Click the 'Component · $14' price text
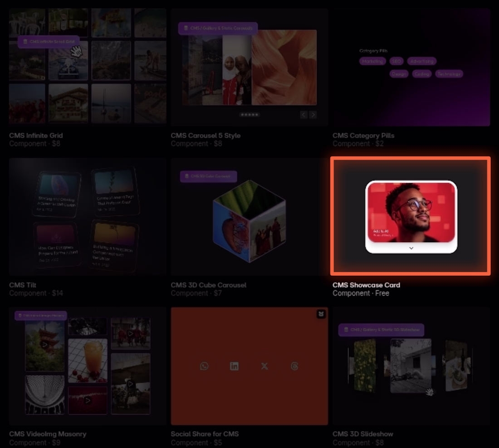Viewport: 499px width, 448px height. coord(36,293)
